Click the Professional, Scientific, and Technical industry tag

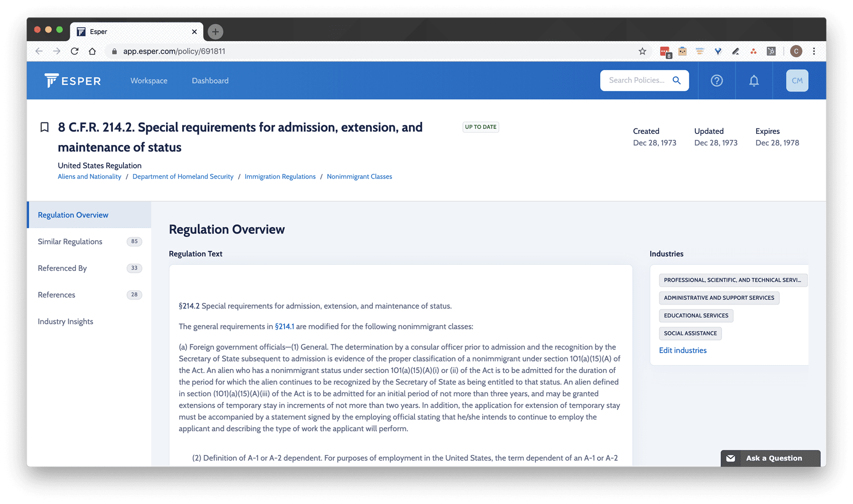733,280
